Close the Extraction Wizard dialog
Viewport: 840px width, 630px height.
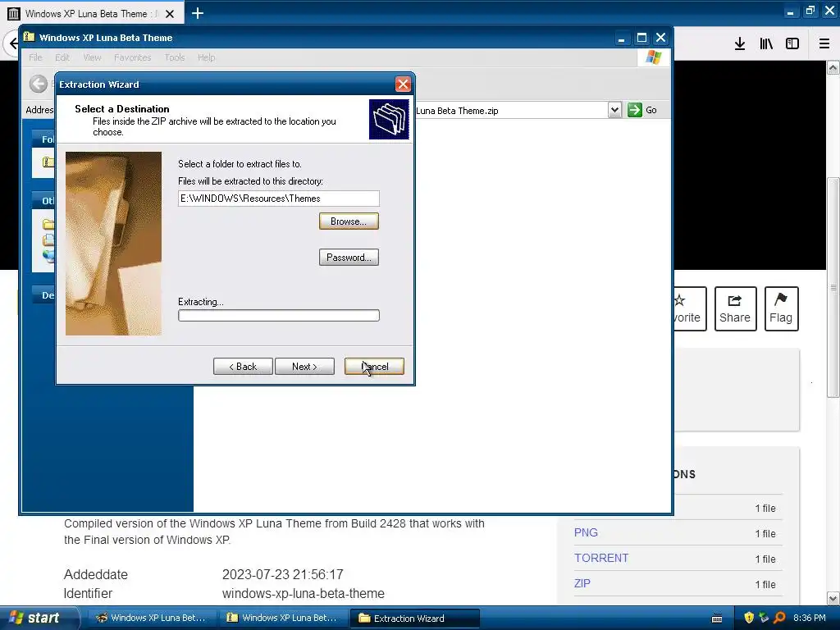403,84
